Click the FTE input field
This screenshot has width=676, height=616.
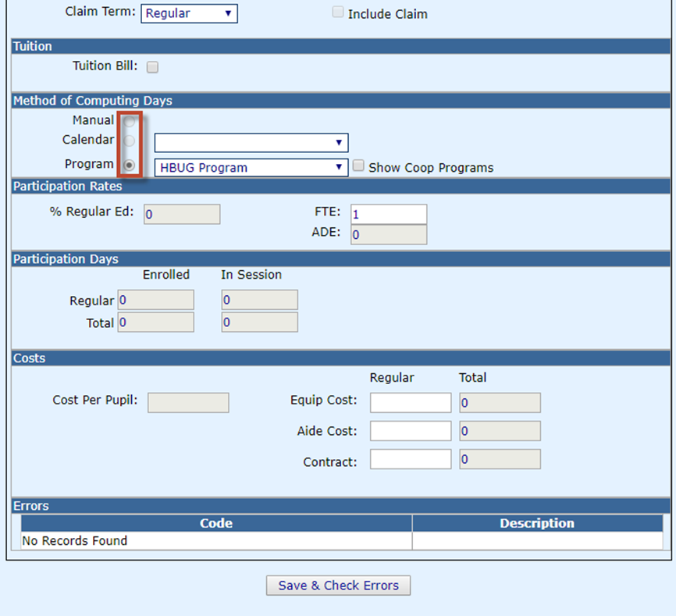[x=389, y=214]
